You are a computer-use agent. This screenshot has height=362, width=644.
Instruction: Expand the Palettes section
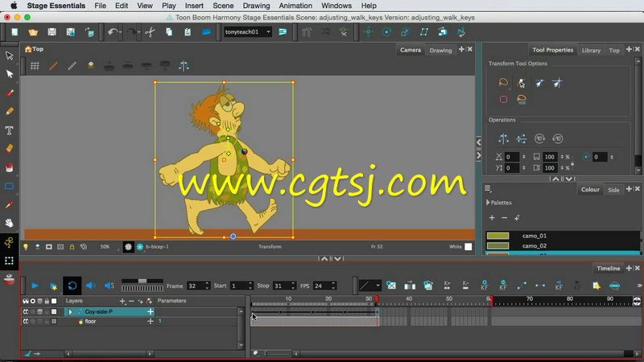pyautogui.click(x=488, y=203)
